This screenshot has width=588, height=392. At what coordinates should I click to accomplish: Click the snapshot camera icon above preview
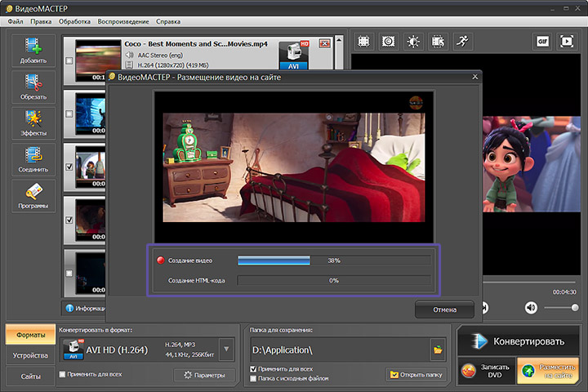click(x=389, y=42)
